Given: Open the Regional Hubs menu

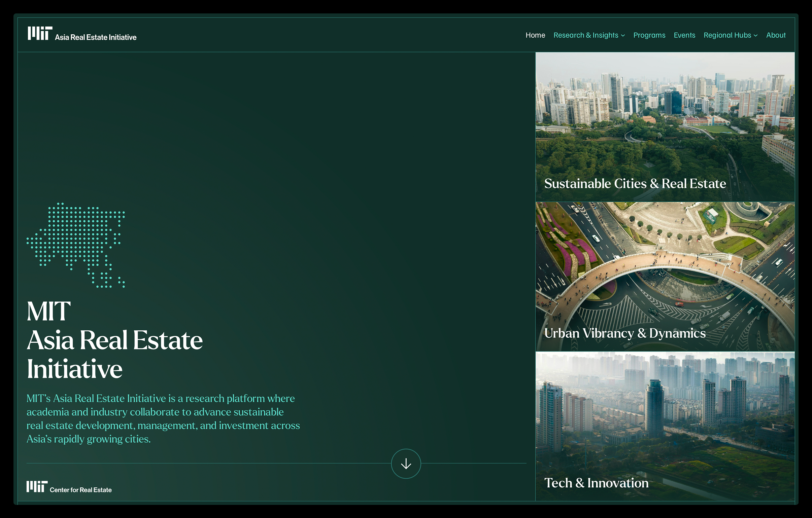Looking at the screenshot, I should pos(727,35).
